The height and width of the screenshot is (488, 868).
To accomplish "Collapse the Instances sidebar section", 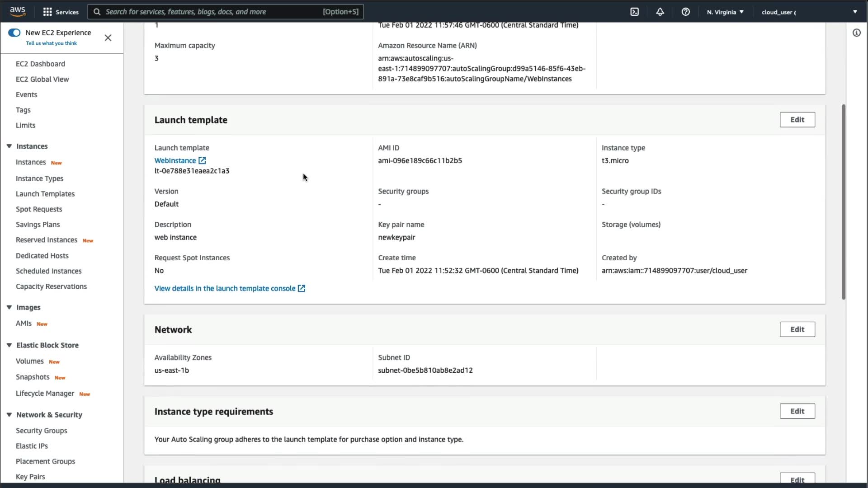I will [9, 146].
